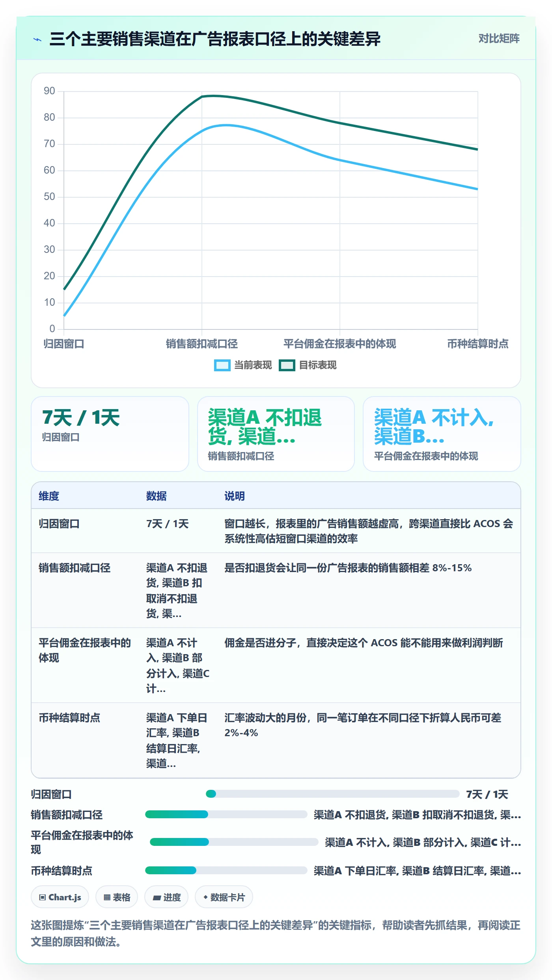Select the 进度 chip
This screenshot has width=552, height=980.
166,897
